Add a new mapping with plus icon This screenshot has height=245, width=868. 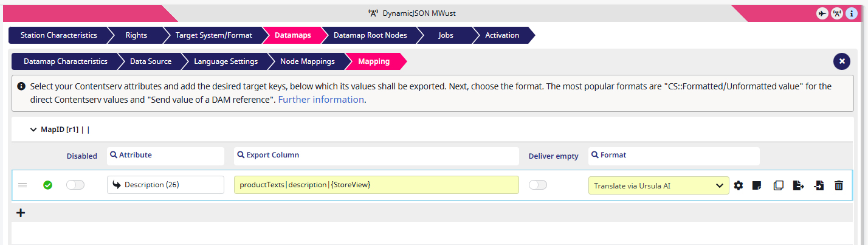tap(20, 213)
